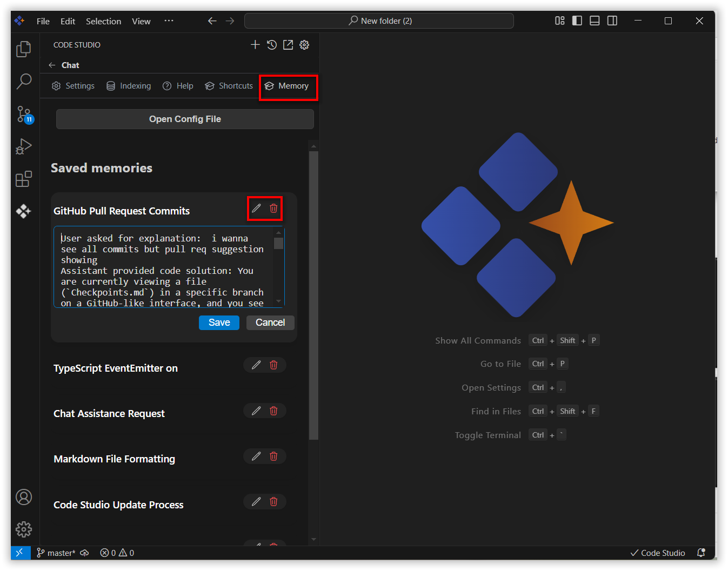
Task: Navigate back with title bar arrow
Action: coord(212,21)
